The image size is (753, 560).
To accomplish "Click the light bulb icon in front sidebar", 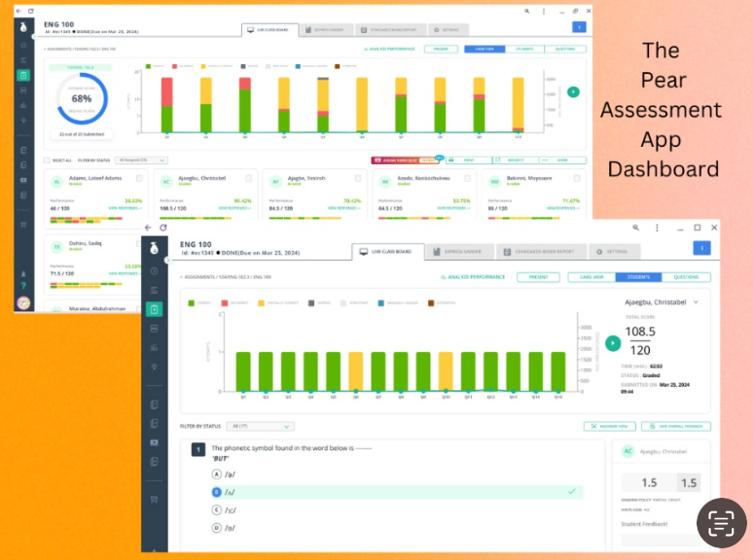I will click(154, 367).
